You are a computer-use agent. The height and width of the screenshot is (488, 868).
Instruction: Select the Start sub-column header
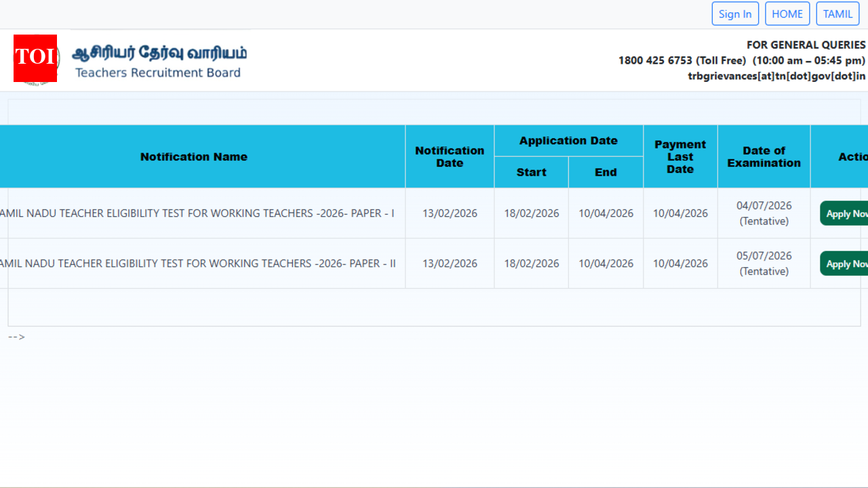point(531,172)
